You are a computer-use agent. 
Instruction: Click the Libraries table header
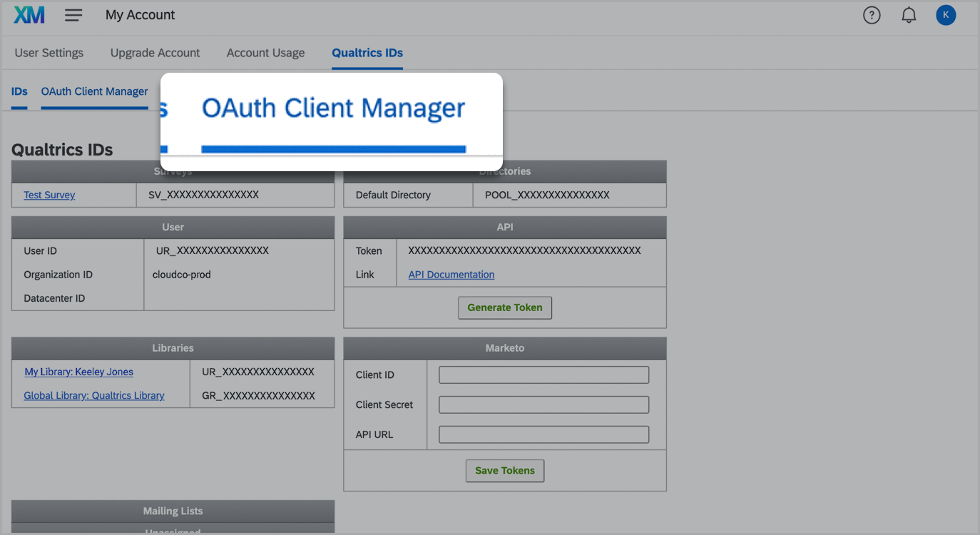(x=173, y=348)
